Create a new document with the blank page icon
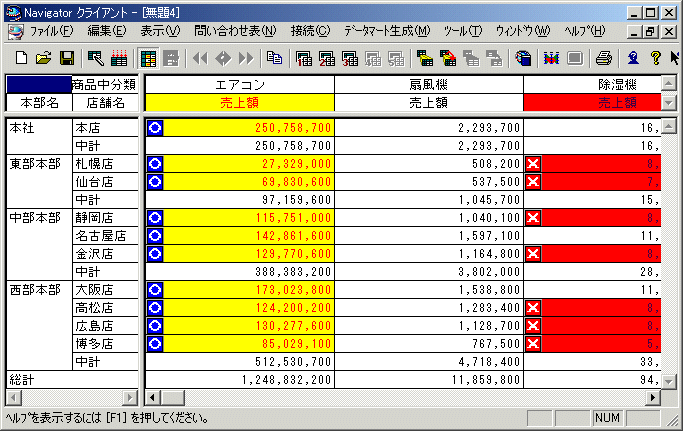Screen dimensions: 683x431 (21, 58)
